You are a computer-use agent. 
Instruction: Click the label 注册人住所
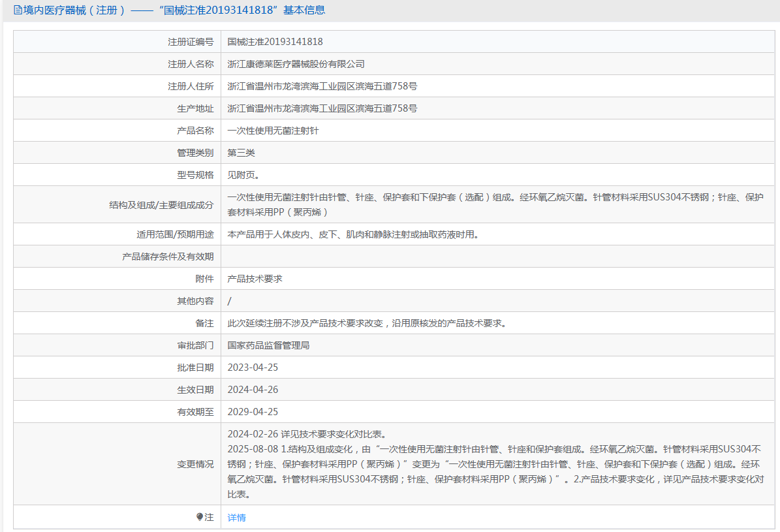click(x=191, y=86)
